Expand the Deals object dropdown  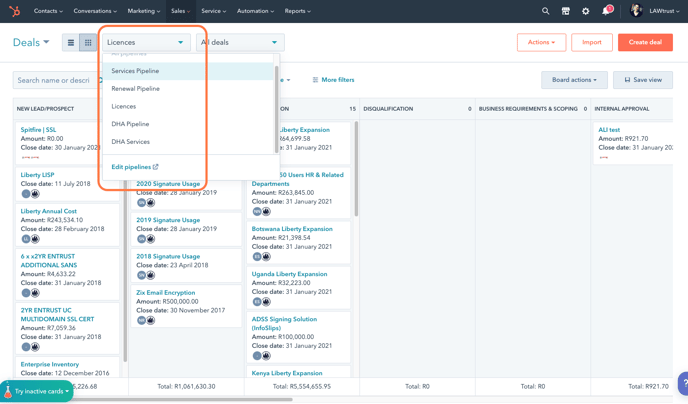click(x=31, y=43)
